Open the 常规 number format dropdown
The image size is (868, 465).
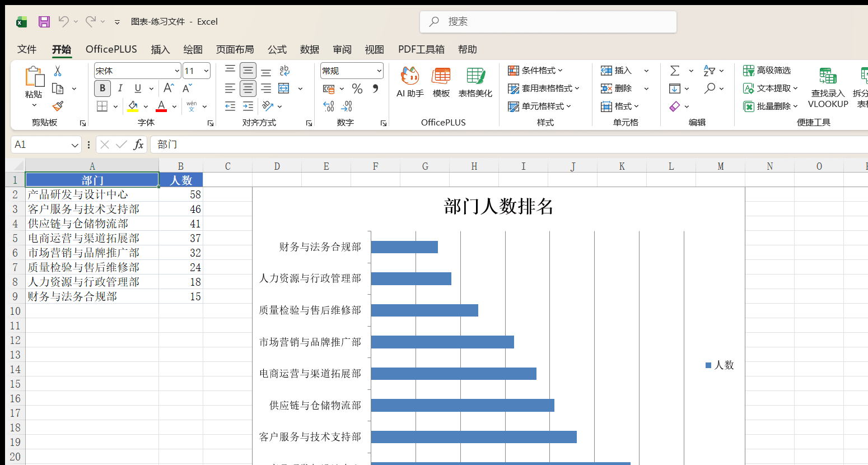(x=379, y=71)
